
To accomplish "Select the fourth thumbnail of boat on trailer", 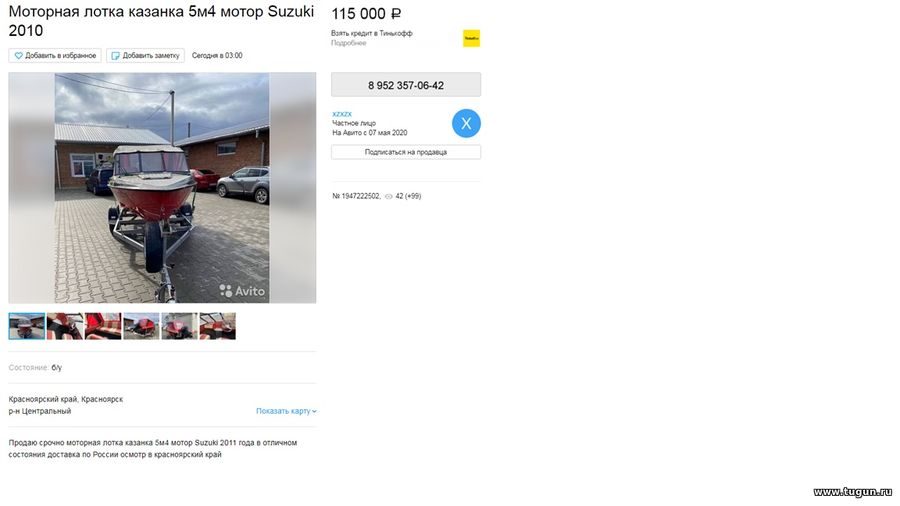I will 141,326.
